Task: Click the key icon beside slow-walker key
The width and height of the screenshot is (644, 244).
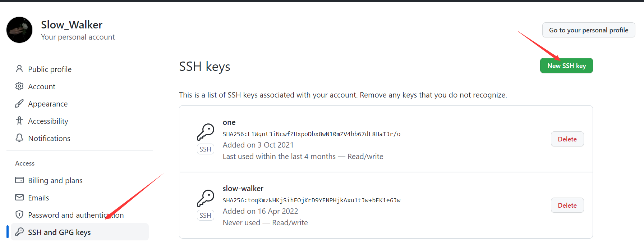Action: click(x=205, y=198)
